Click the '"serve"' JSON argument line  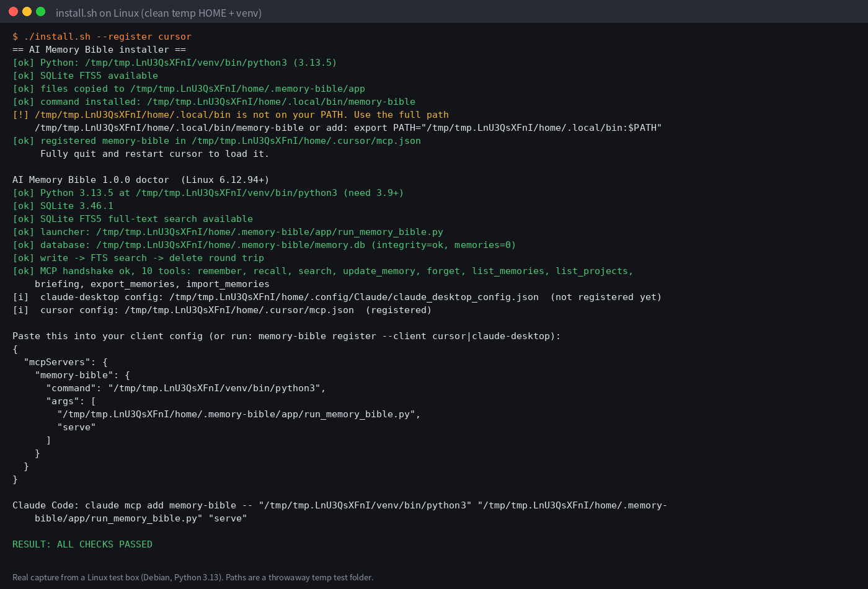[76, 427]
